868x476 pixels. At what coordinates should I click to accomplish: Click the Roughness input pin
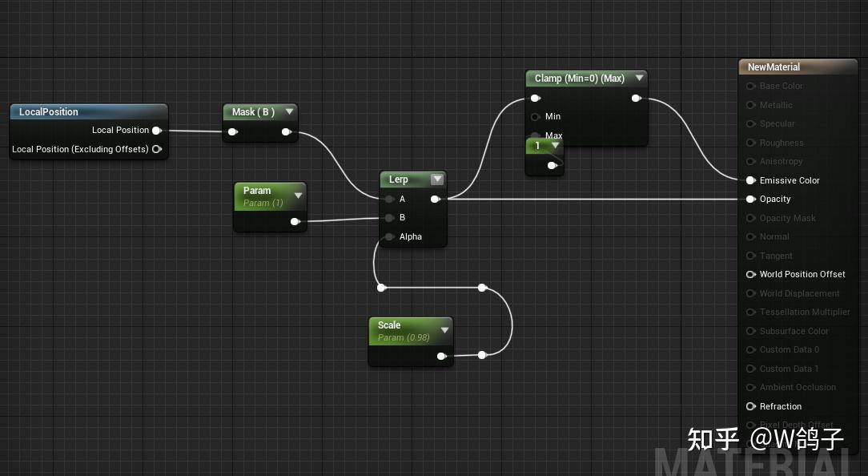(750, 143)
